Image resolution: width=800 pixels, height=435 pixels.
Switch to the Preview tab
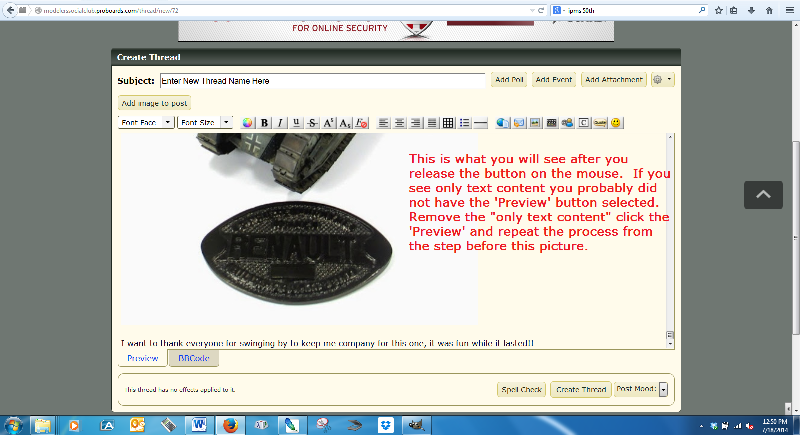143,359
